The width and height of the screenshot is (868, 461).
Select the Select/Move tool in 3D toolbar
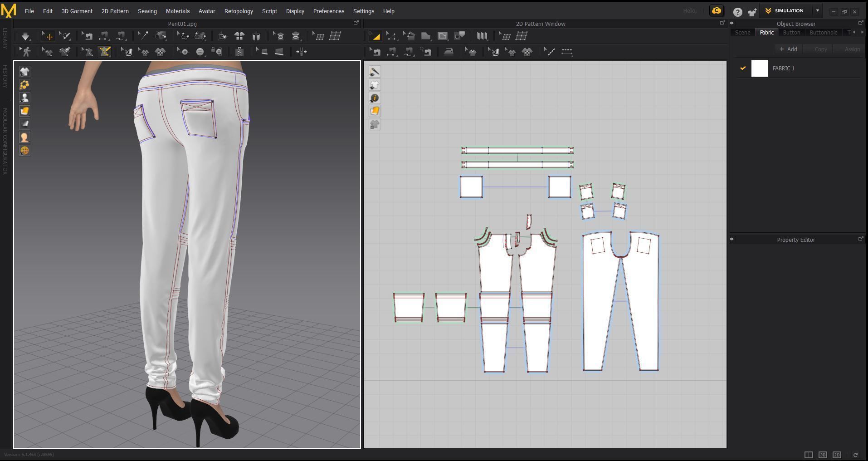pos(47,36)
